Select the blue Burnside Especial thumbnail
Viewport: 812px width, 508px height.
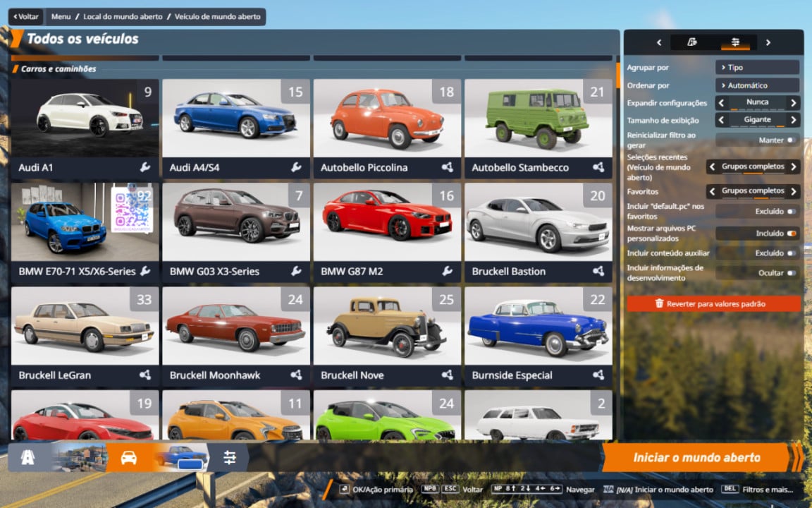pyautogui.click(x=539, y=326)
